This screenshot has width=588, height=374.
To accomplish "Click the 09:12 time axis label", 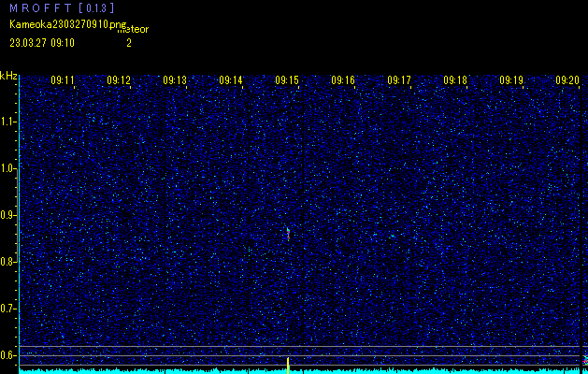I will (119, 80).
